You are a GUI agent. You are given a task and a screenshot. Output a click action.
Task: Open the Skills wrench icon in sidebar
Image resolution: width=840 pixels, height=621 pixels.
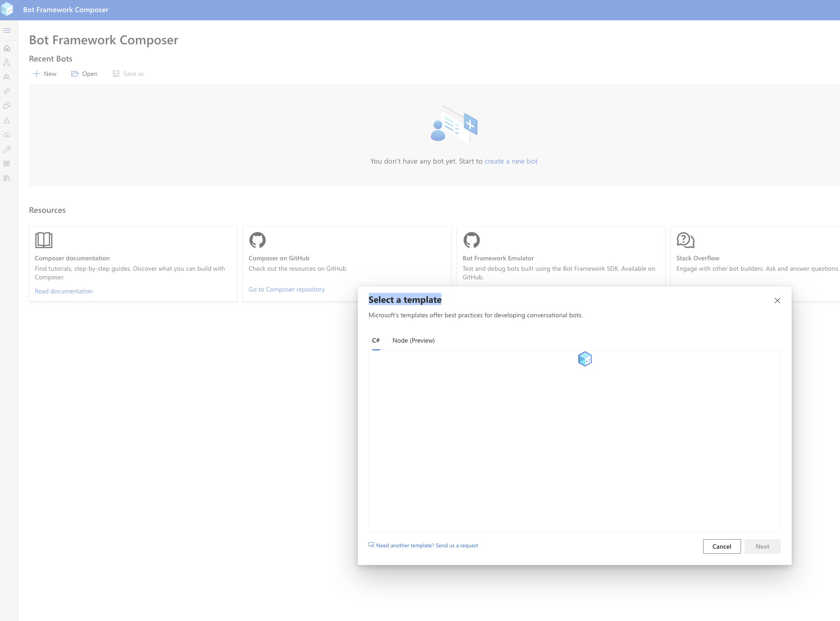point(7,149)
